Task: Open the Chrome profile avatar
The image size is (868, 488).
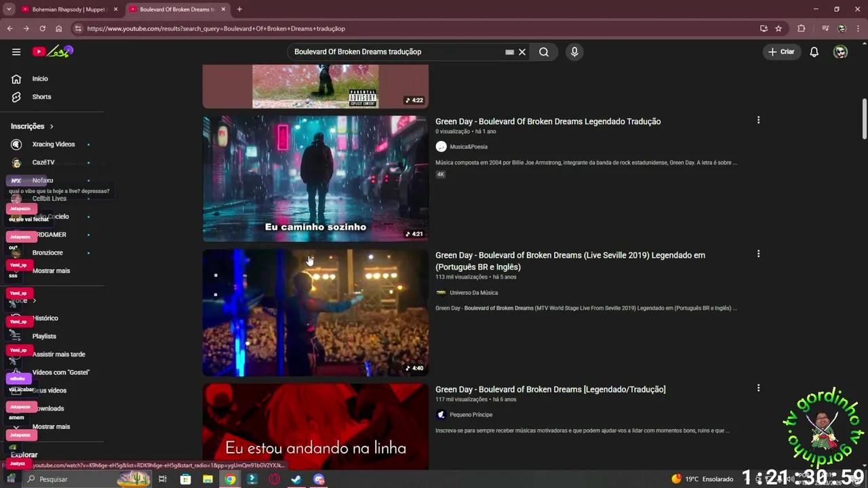Action: click(x=842, y=28)
